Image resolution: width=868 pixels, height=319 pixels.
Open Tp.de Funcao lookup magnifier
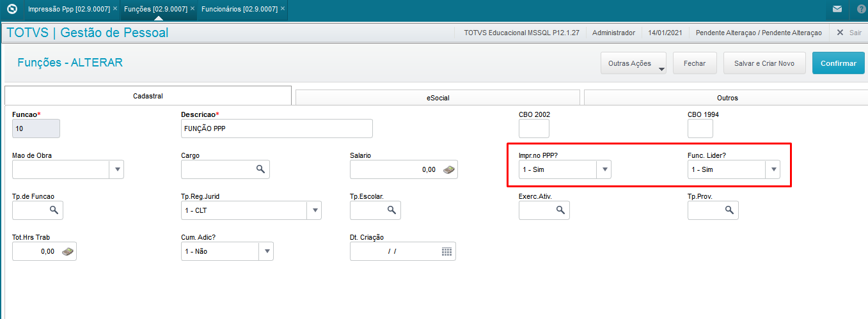(x=54, y=210)
